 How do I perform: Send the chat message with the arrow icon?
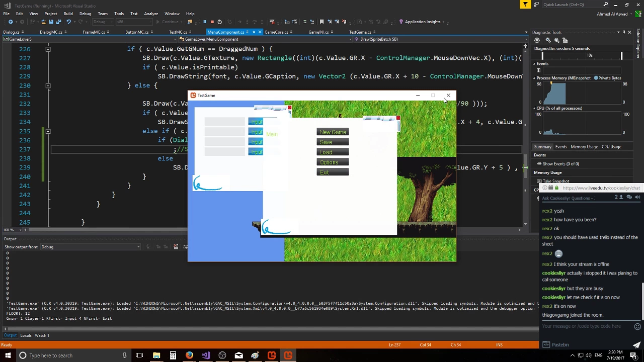[x=636, y=344]
